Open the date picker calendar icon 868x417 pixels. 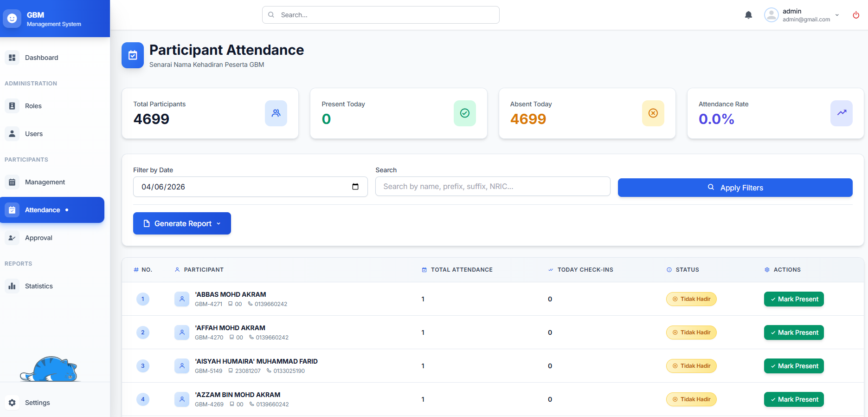[355, 187]
